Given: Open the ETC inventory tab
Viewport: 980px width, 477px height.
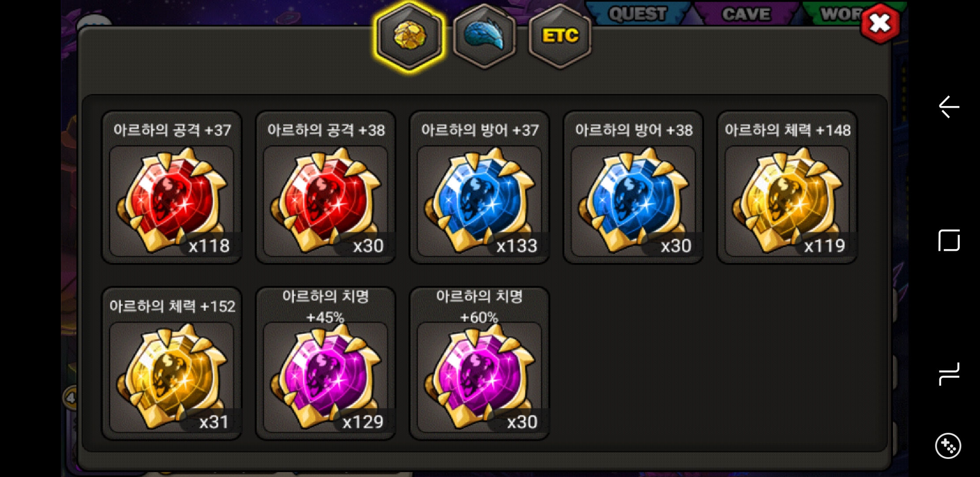Looking at the screenshot, I should click(x=560, y=36).
